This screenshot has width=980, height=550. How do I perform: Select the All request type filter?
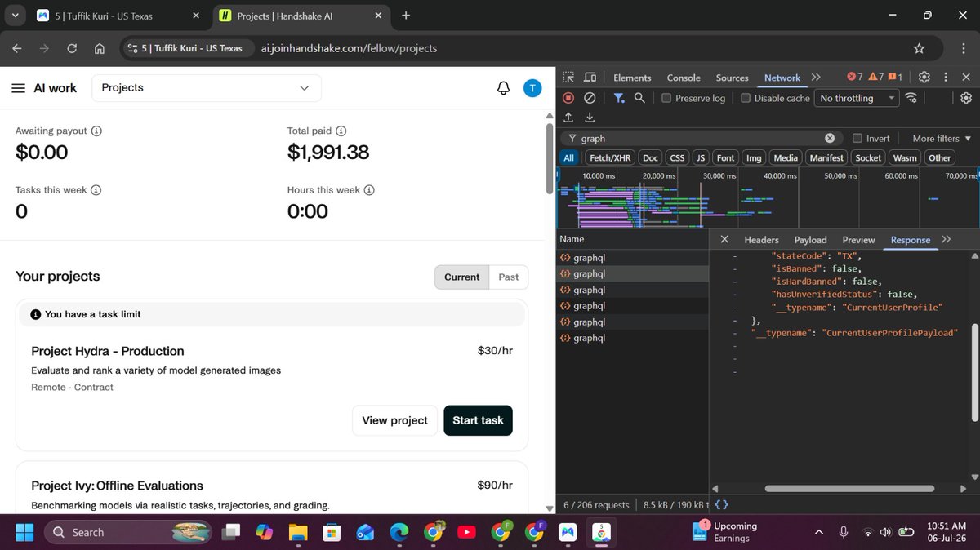569,157
